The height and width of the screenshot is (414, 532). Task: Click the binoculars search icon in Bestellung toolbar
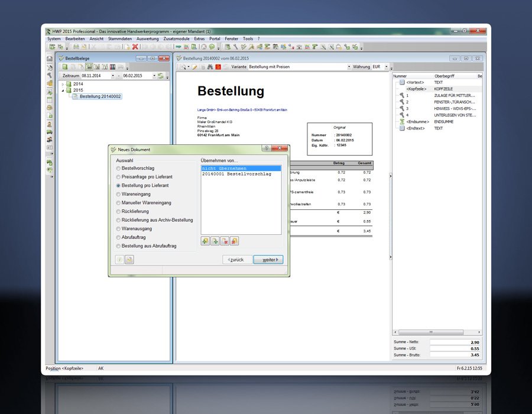tap(210, 67)
